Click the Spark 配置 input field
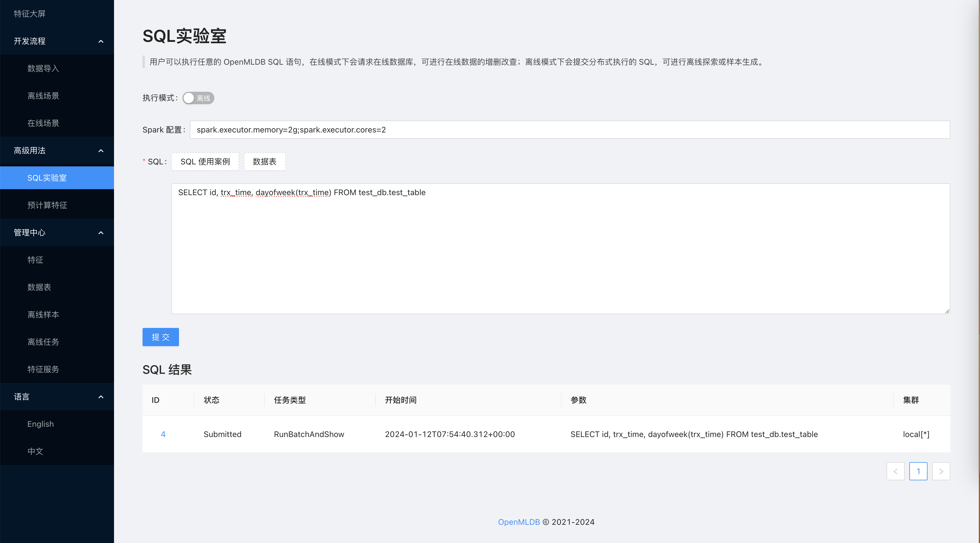 click(x=570, y=130)
